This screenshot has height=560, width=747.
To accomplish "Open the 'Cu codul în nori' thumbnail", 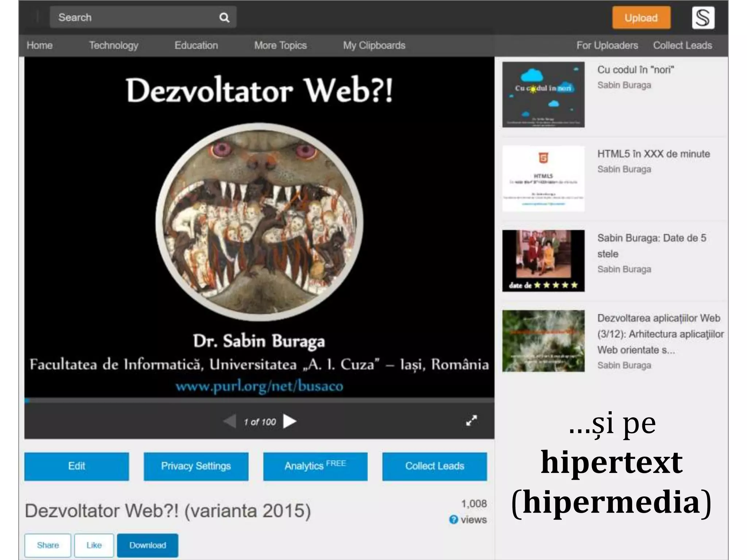I will pos(543,94).
